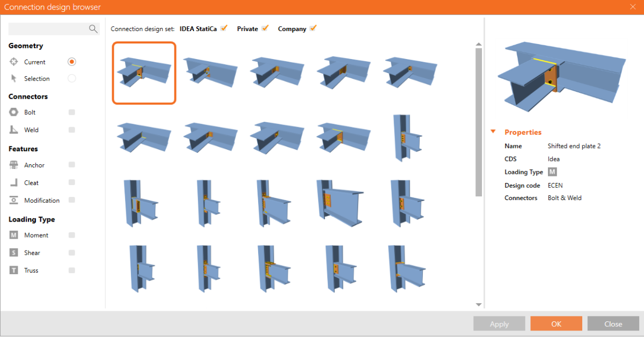
Task: Uncheck the Company design set
Action: pos(313,28)
